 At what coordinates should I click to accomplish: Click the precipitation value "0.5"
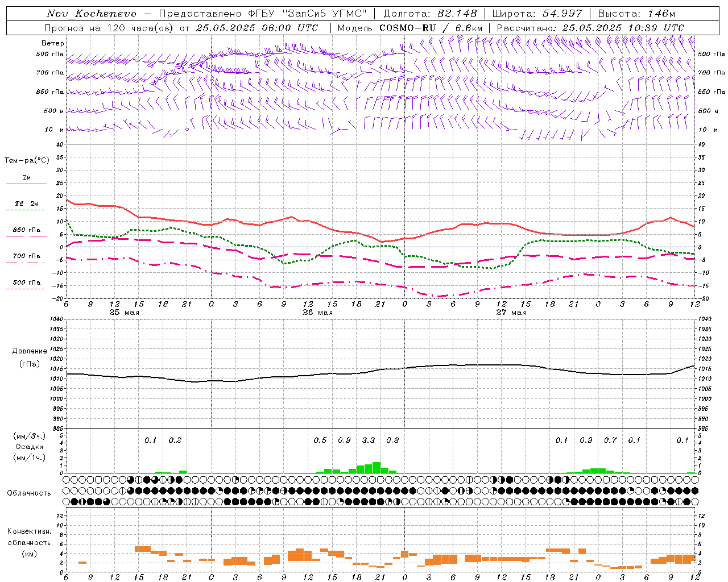point(320,440)
